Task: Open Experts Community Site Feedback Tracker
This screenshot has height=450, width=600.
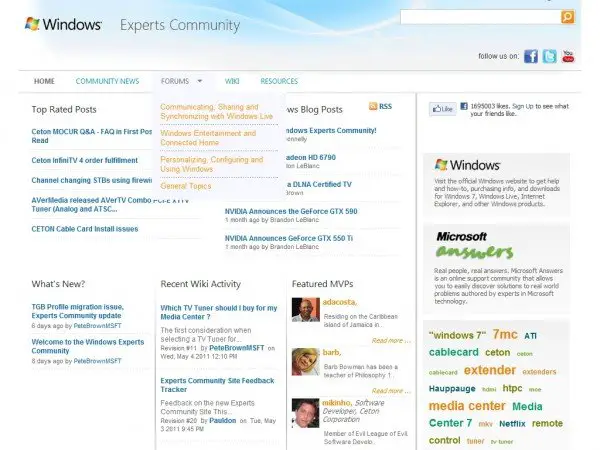Action: click(217, 385)
